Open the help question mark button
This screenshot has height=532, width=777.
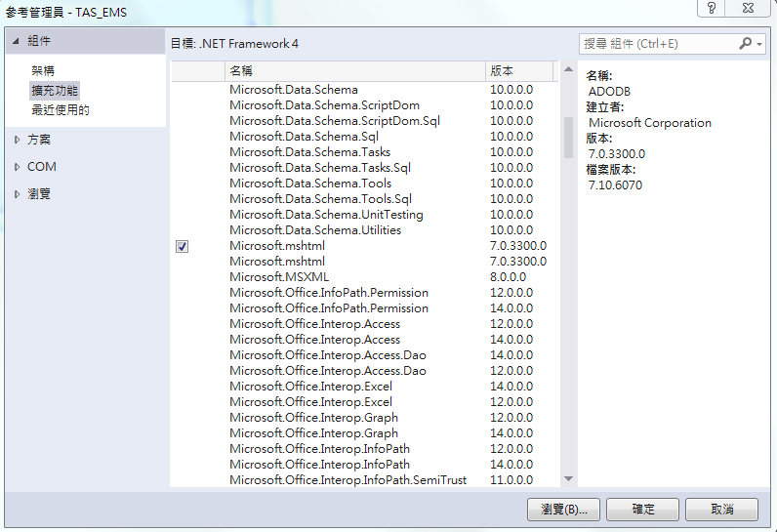pos(711,8)
